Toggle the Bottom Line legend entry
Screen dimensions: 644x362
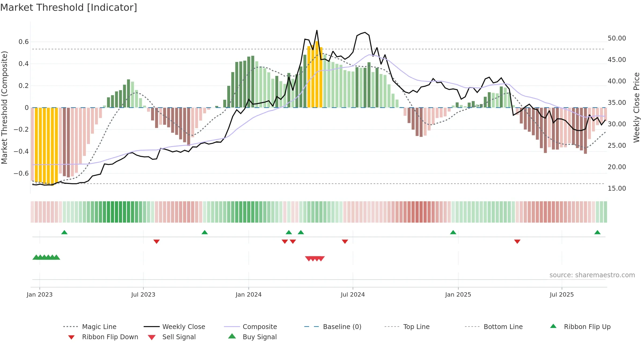pos(494,327)
